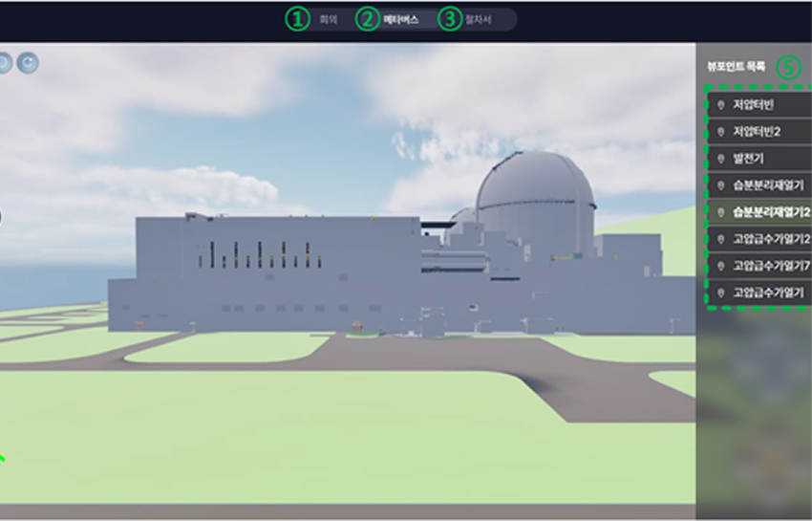Click the pin icon next to 저압터빈
Viewport: 812px width, 521px height.
tap(720, 103)
